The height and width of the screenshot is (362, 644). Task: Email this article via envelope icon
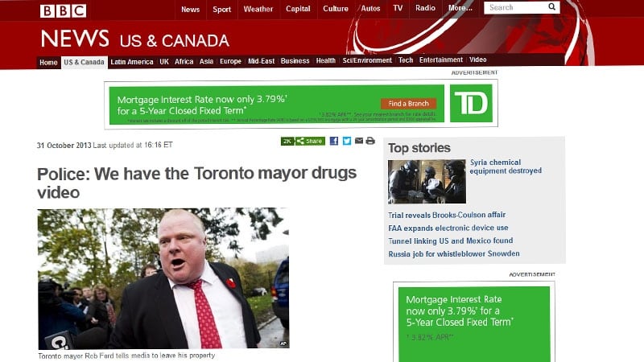(359, 141)
